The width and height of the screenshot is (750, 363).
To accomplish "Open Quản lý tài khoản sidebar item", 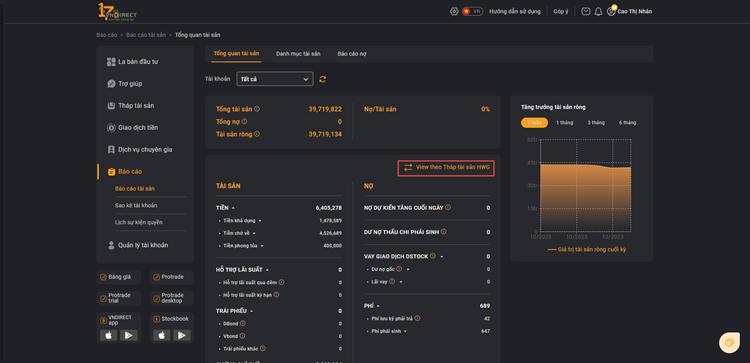I will (x=137, y=245).
